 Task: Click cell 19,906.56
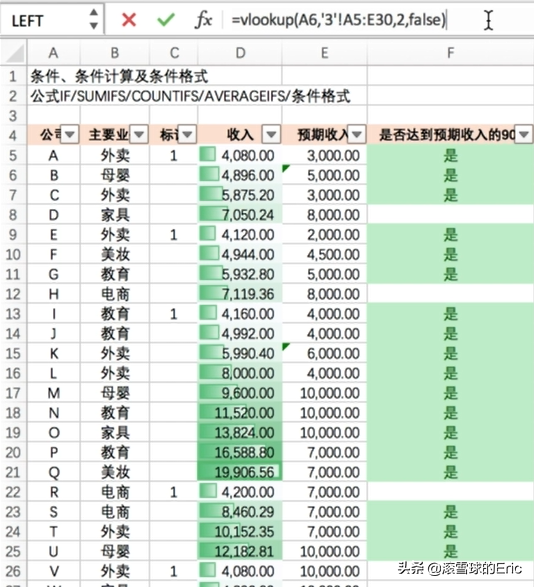coord(240,472)
